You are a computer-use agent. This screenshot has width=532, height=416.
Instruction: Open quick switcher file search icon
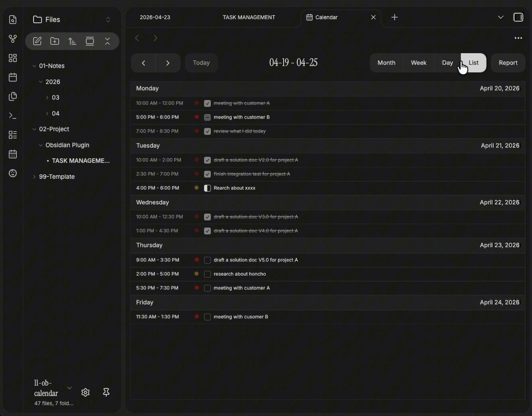(x=13, y=20)
